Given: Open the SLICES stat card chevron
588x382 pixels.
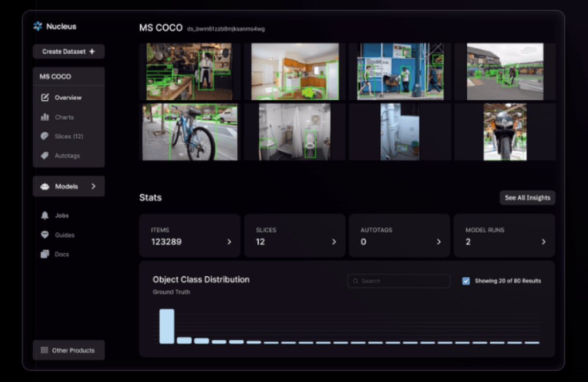Looking at the screenshot, I should click(x=334, y=242).
